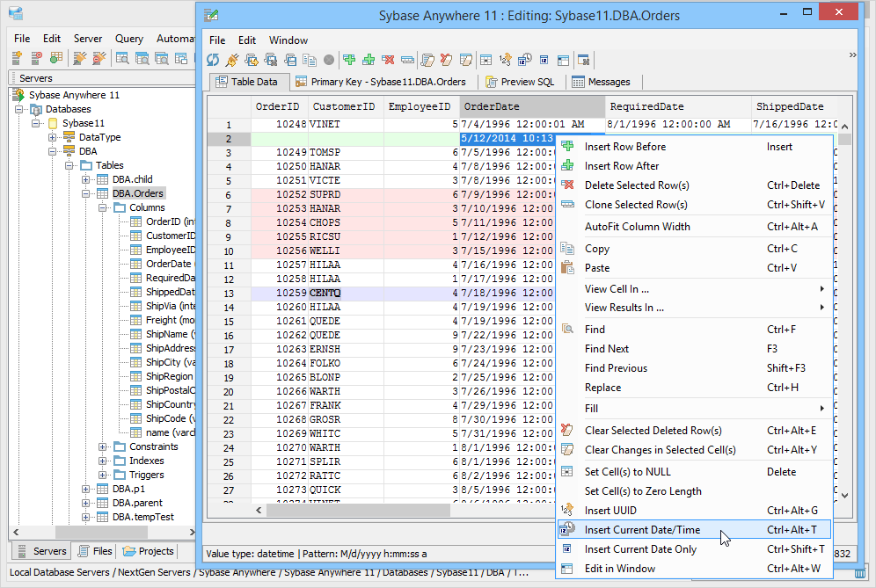This screenshot has height=588, width=876.
Task: Collapse the Columns folder node
Action: coord(102,207)
